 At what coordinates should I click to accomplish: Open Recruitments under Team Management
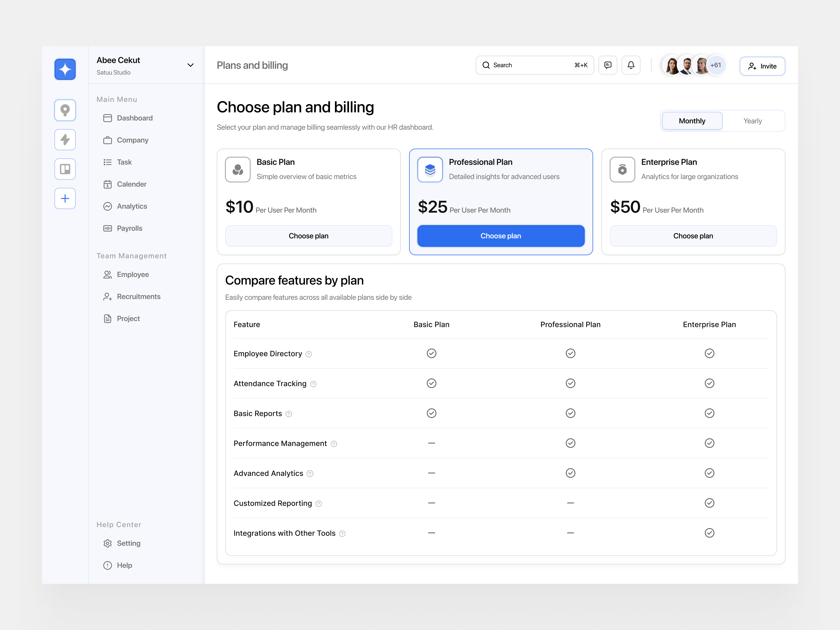coord(138,296)
